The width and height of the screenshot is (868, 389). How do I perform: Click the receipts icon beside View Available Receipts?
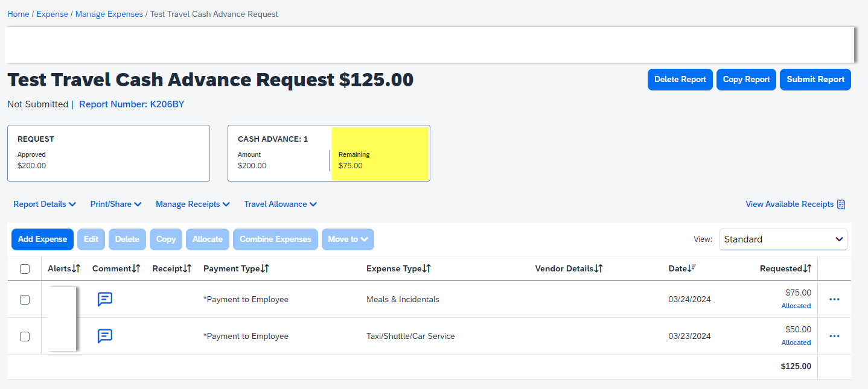tap(841, 204)
